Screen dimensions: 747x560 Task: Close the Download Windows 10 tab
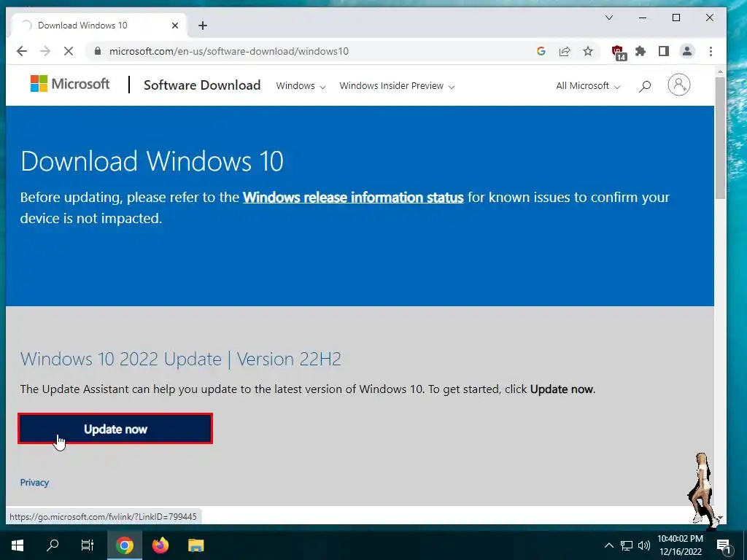175,26
